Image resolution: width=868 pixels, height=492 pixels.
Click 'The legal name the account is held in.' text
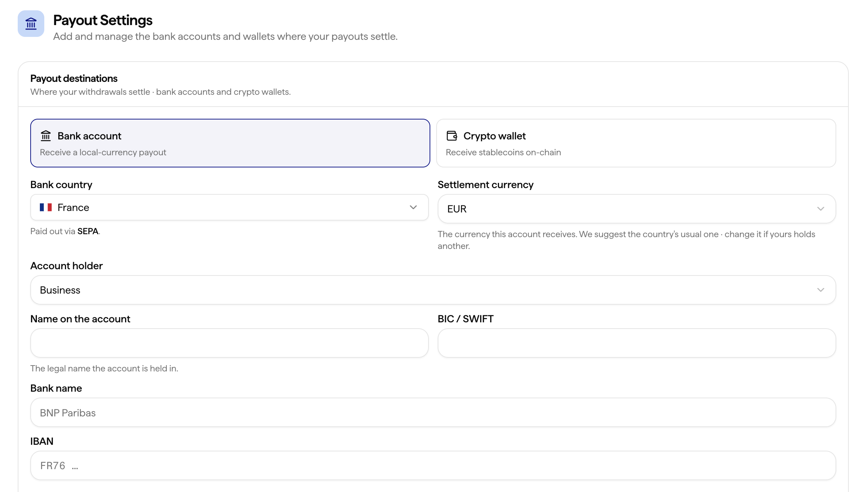(x=104, y=368)
